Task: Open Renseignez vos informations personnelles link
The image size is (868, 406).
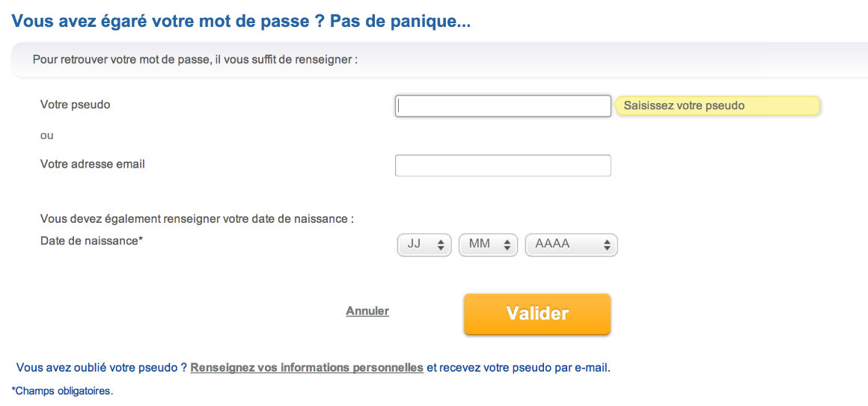Action: coord(307,368)
